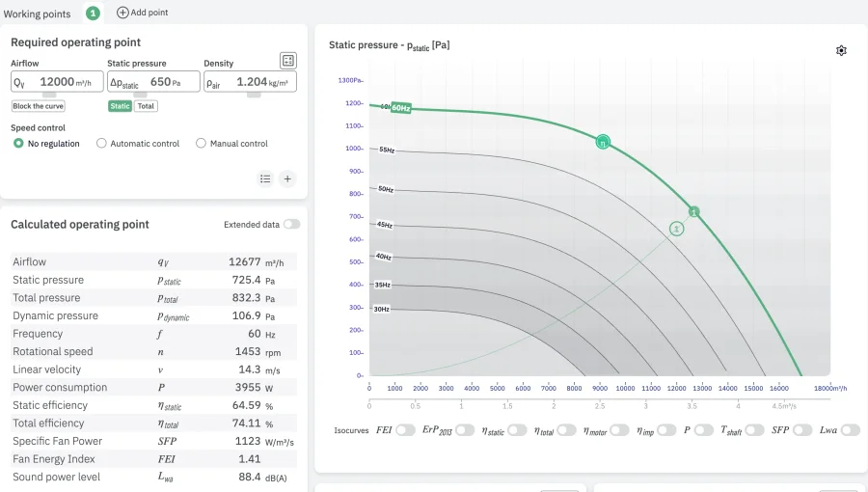Click the Dynamic pressure value 106.9
The width and height of the screenshot is (868, 492).
pos(246,315)
